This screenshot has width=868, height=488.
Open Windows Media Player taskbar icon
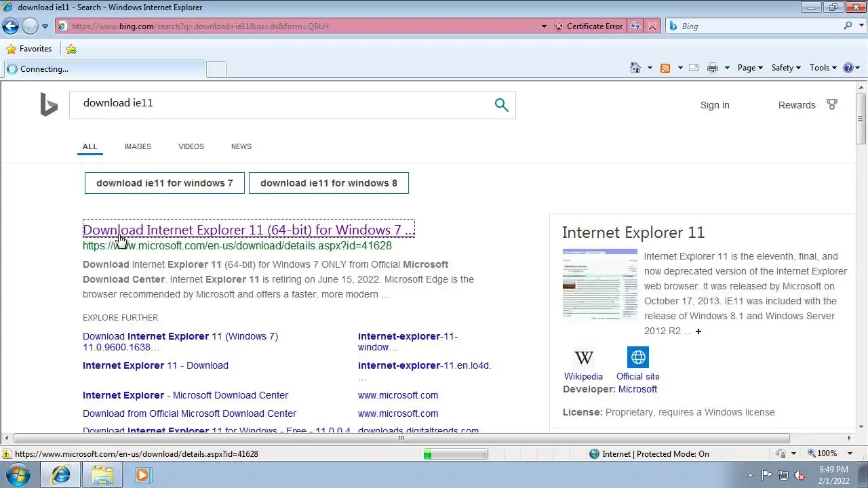pyautogui.click(x=142, y=475)
